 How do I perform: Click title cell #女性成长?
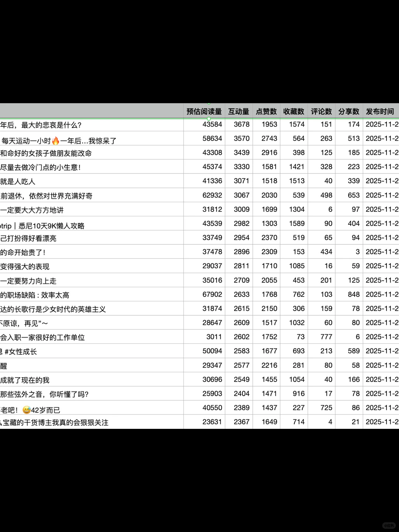[92, 351]
